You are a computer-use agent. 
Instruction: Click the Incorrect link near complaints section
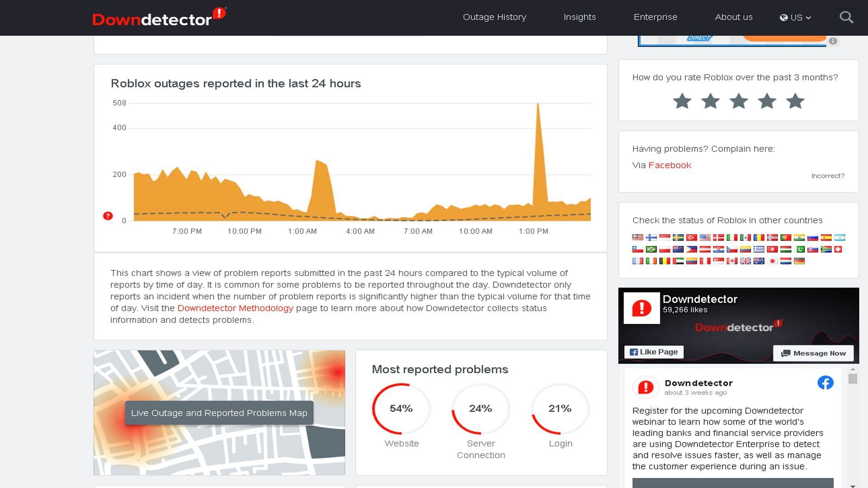click(x=827, y=175)
